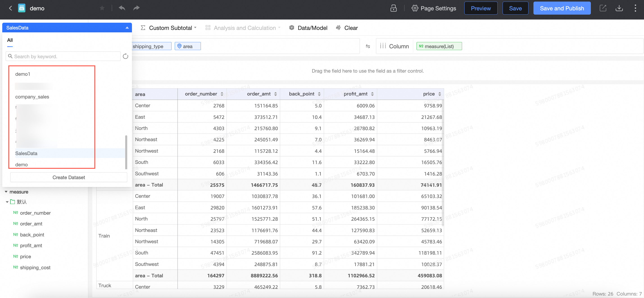Click the download icon in header
644x298 pixels.
[619, 8]
